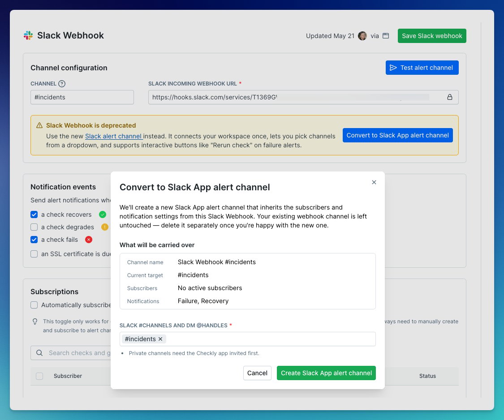This screenshot has width=504, height=420.
Task: Focus the CHANNEL #incidents input field
Action: 82,97
